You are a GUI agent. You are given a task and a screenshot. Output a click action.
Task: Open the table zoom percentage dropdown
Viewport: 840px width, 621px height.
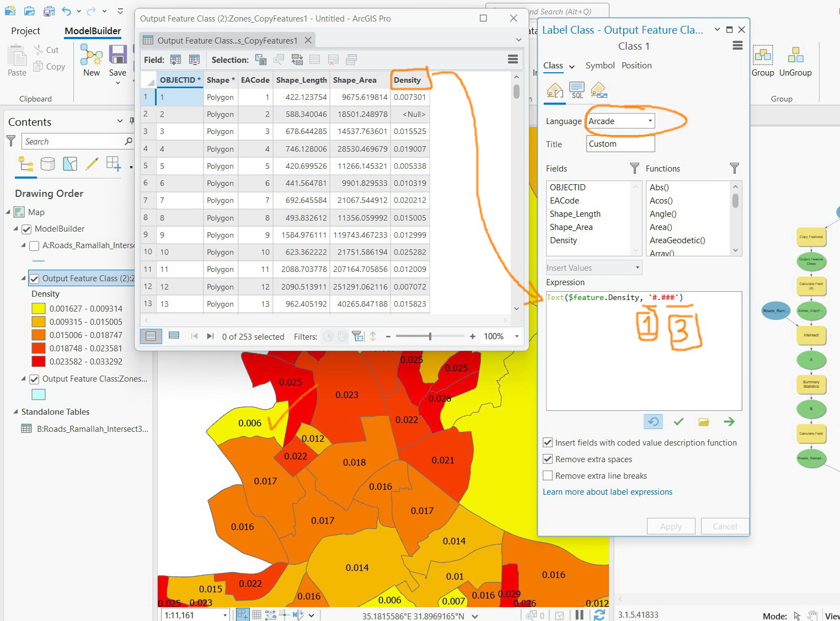(x=517, y=336)
